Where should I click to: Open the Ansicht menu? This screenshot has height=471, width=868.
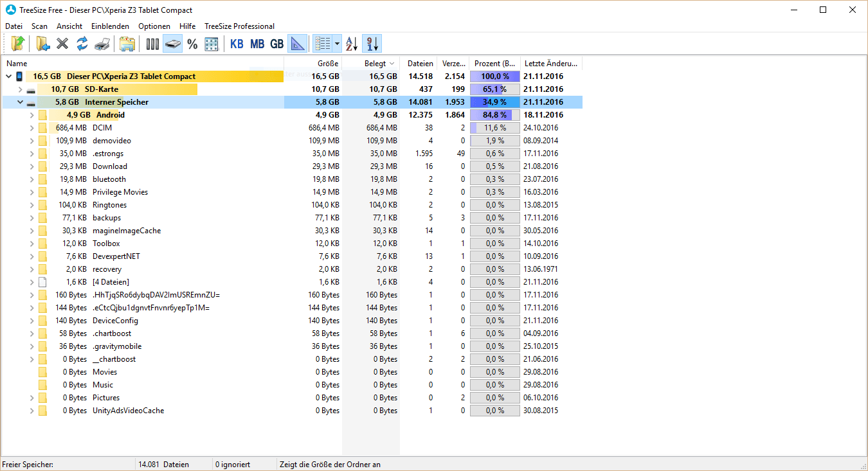point(69,26)
